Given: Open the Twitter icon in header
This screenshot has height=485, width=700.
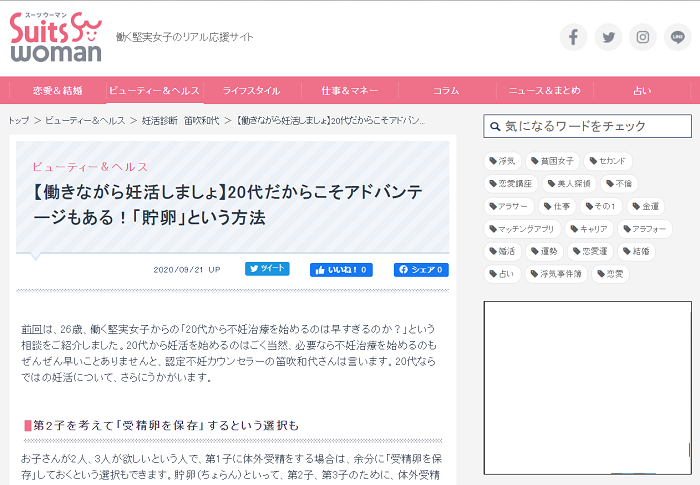Looking at the screenshot, I should [x=608, y=37].
